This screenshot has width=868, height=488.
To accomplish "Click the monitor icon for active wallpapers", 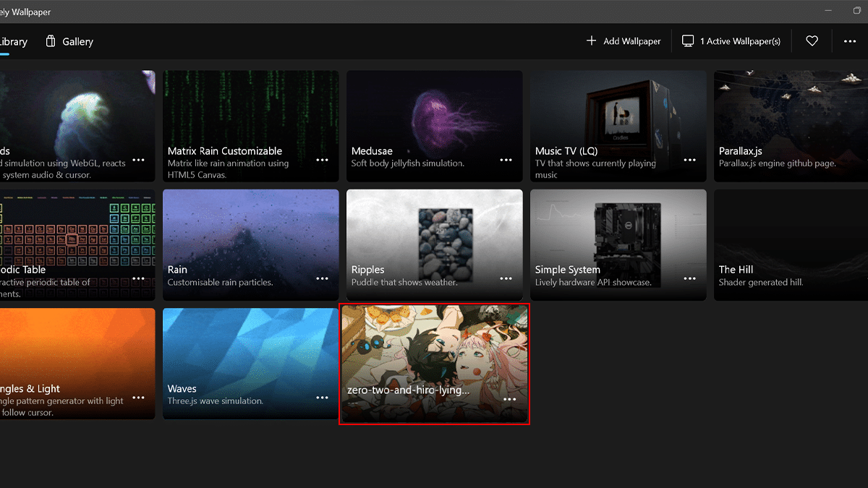I will pos(688,41).
